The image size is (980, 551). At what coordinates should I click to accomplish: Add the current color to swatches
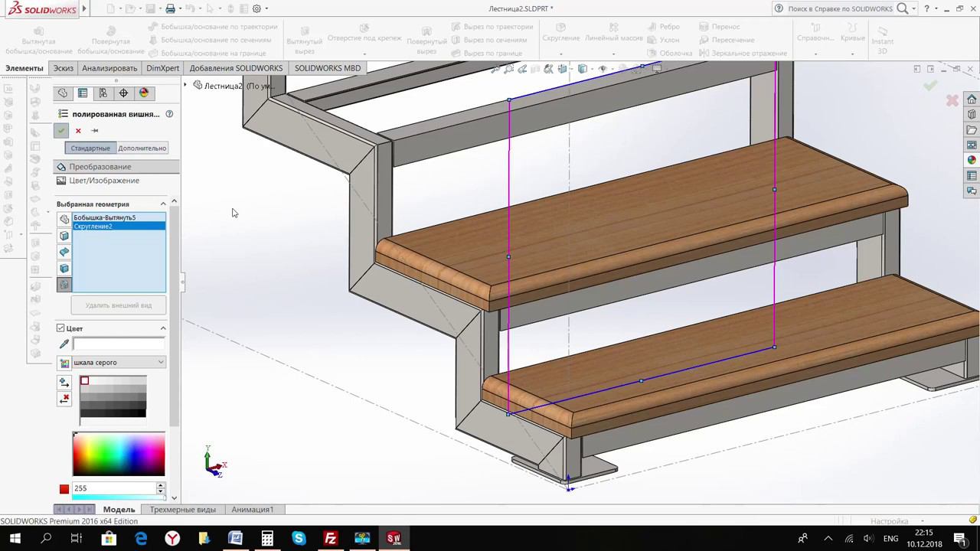[x=64, y=382]
